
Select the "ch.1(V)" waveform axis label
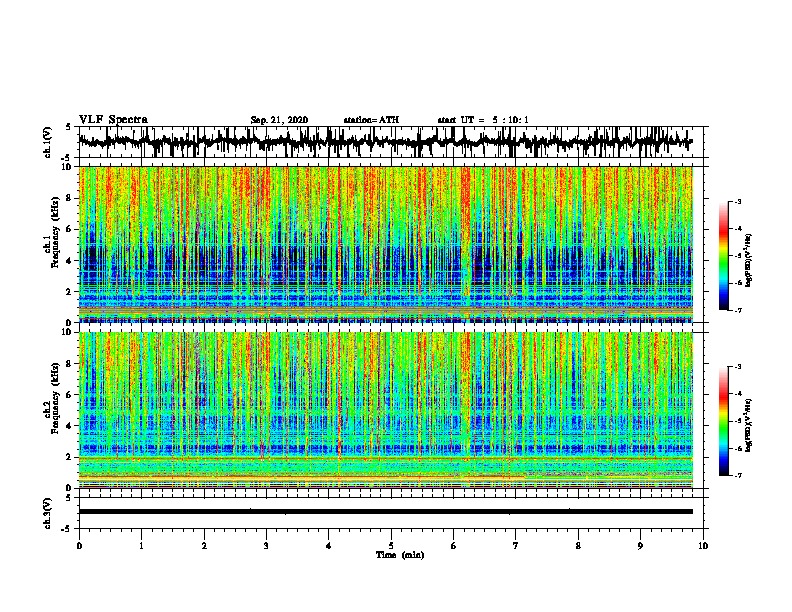[x=48, y=142]
